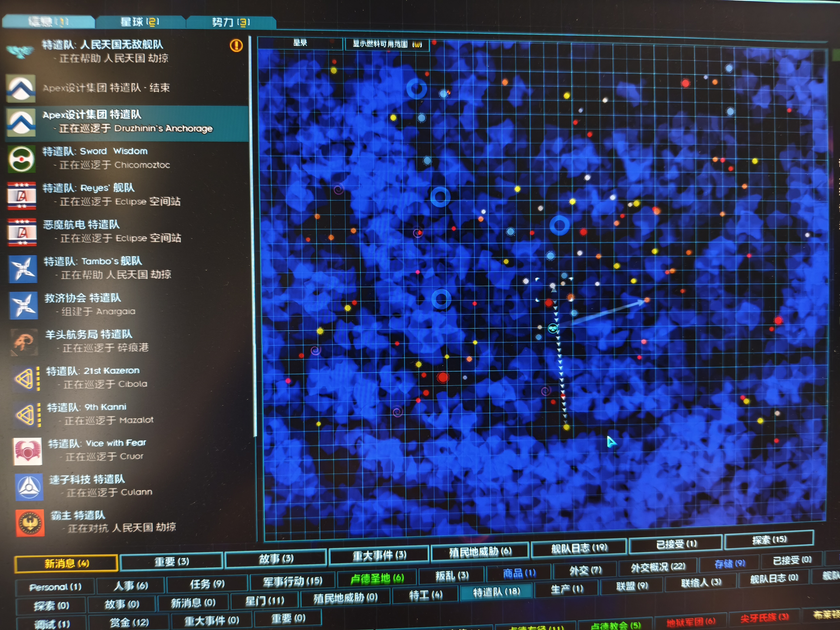Open the 星球 (2) tab
The width and height of the screenshot is (840, 630).
click(140, 22)
